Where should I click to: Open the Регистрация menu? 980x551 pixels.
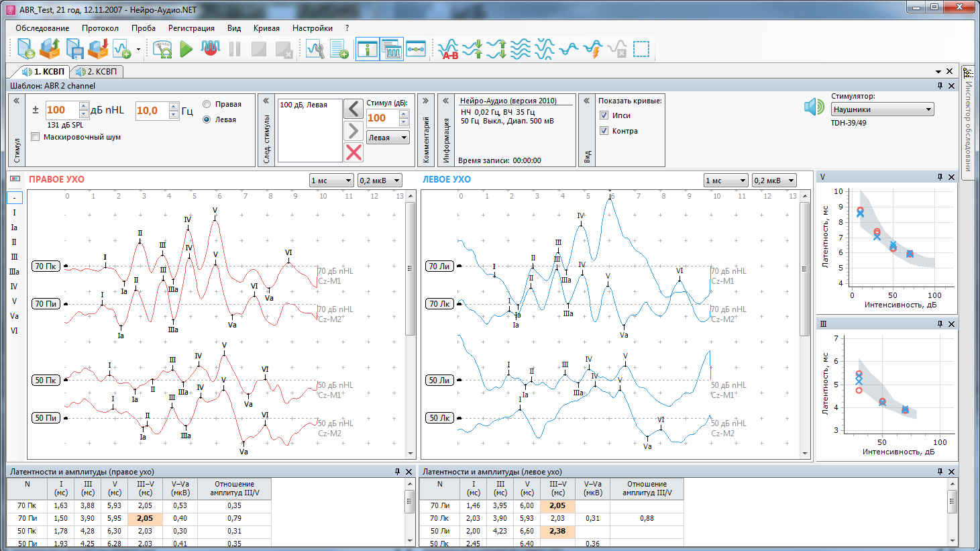pos(191,28)
